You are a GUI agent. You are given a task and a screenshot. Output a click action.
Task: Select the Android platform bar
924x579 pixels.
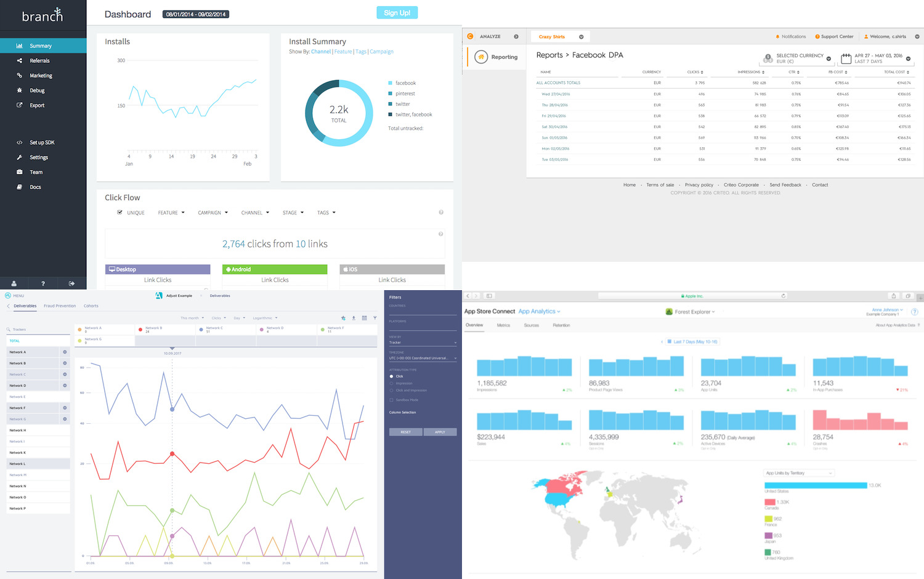(x=275, y=269)
